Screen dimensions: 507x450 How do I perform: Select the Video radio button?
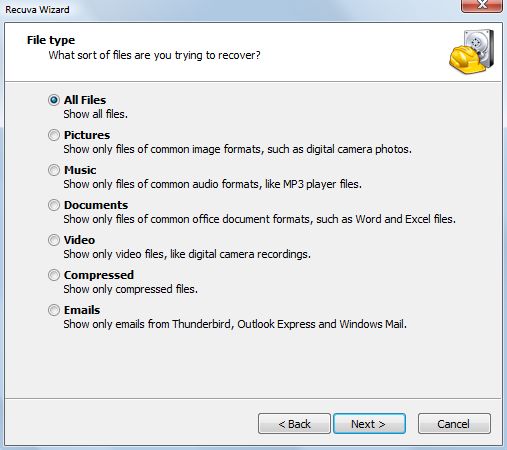click(x=54, y=240)
